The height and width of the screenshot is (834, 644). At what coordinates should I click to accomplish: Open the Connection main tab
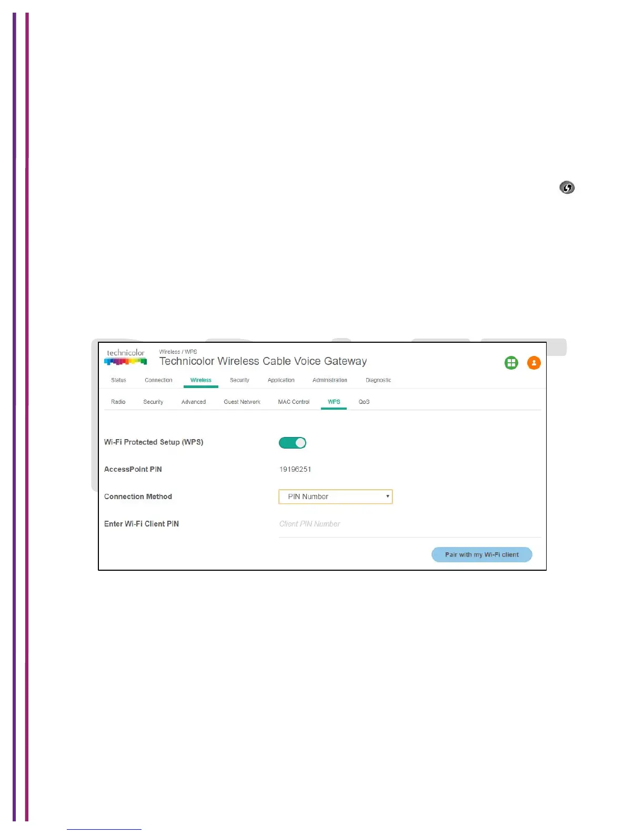[158, 380]
